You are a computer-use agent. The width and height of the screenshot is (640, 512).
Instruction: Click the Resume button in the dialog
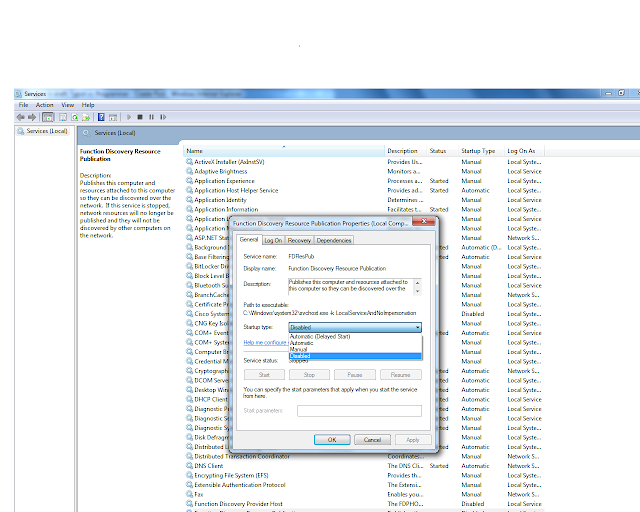click(400, 375)
